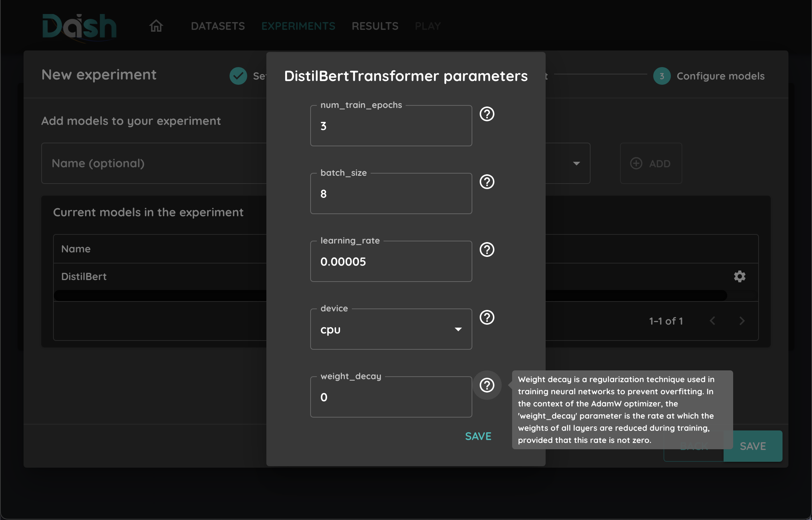Open help for num_train_epochs parameter

487,114
